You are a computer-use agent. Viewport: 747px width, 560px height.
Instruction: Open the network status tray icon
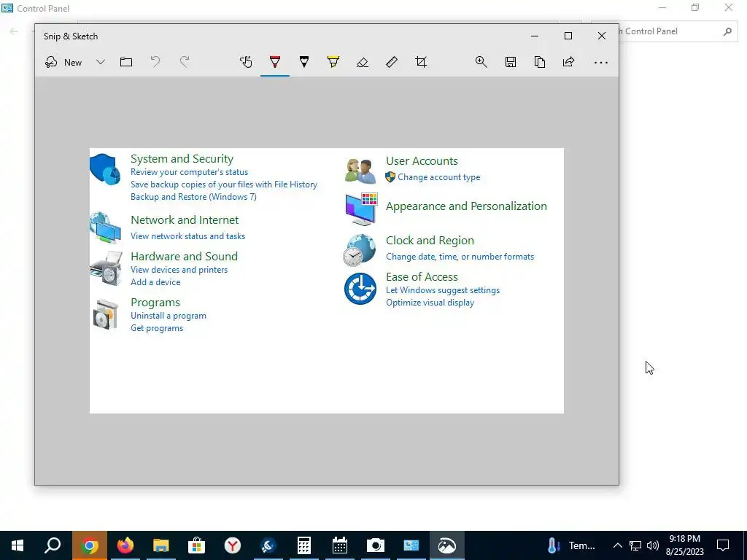pos(635,545)
